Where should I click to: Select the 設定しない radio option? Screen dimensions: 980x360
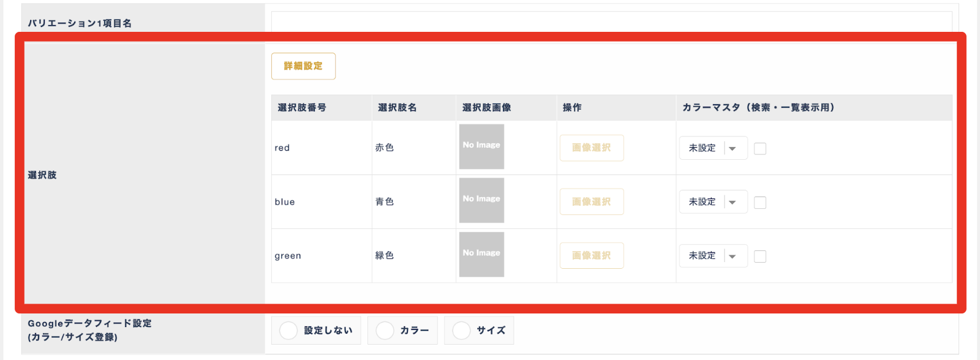[316, 331]
